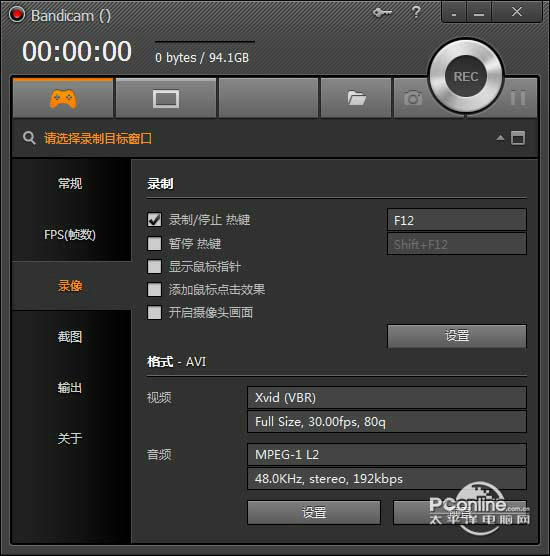
Task: Click the blank third mode tab
Action: pyautogui.click(x=268, y=98)
